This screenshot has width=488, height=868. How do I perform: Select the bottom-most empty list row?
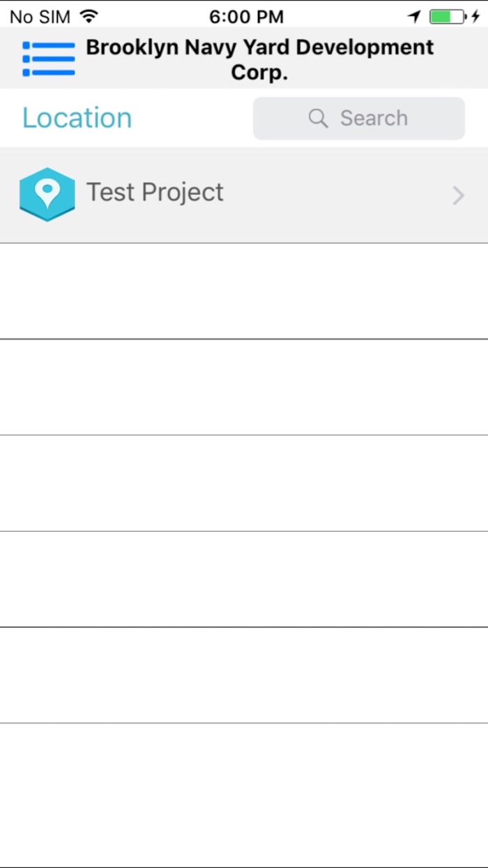pyautogui.click(x=244, y=794)
